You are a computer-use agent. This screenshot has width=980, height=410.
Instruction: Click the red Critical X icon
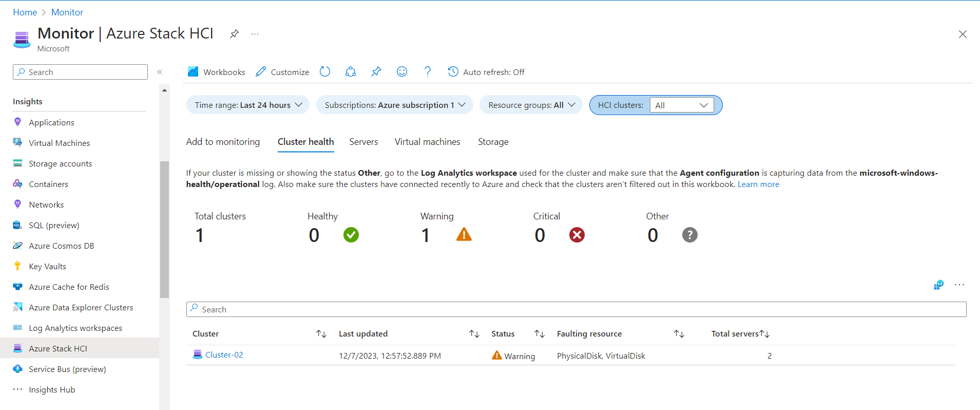[577, 235]
